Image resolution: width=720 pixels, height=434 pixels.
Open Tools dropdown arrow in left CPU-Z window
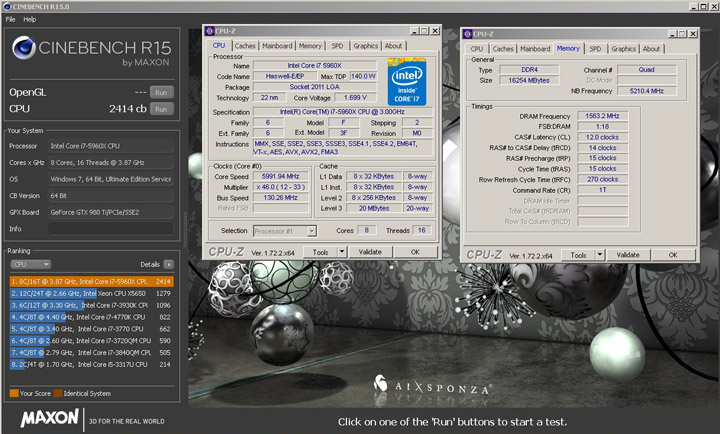(x=342, y=252)
